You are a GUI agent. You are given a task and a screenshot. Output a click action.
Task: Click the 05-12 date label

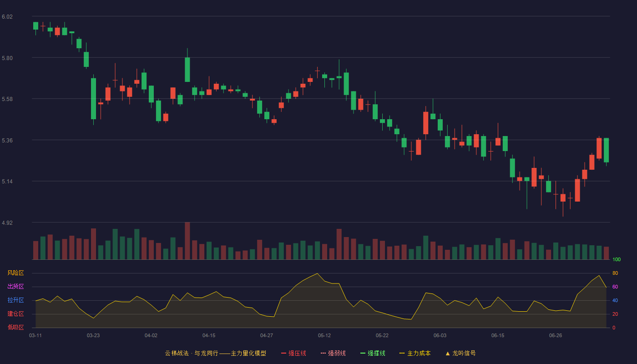[324, 335]
